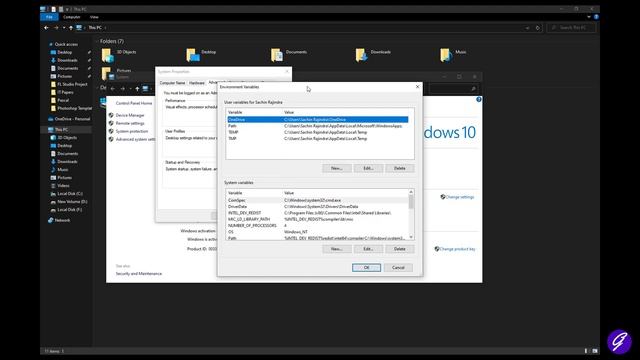Open Local Disk (F:) in sidebar
The width and height of the screenshot is (640, 360).
point(67,210)
